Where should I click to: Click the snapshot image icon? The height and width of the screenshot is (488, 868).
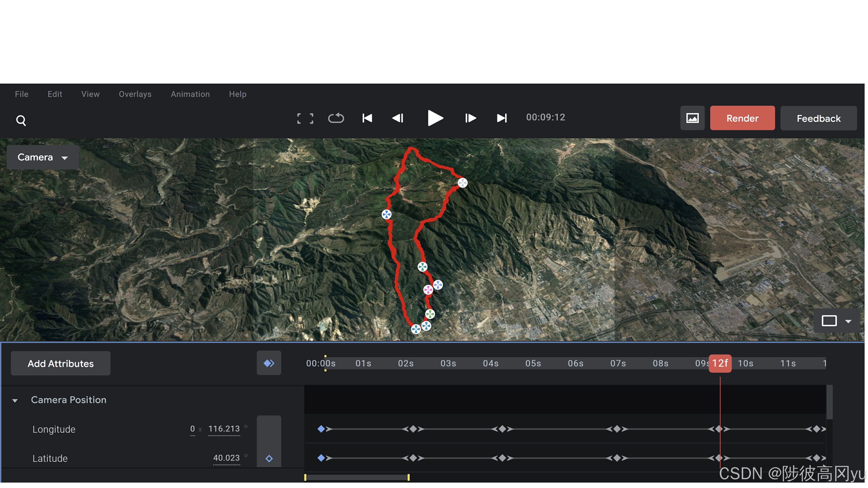pos(692,118)
